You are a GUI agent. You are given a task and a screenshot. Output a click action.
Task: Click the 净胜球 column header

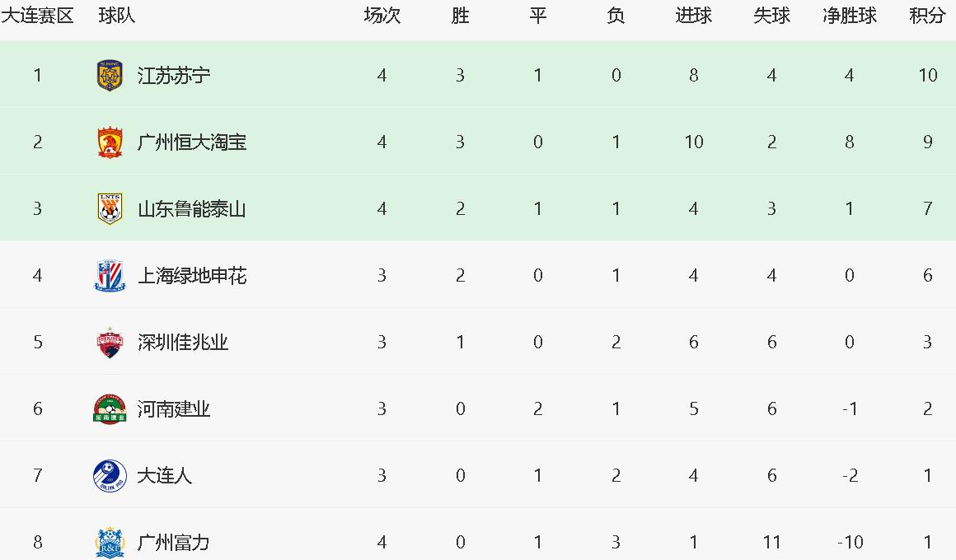coord(849,16)
